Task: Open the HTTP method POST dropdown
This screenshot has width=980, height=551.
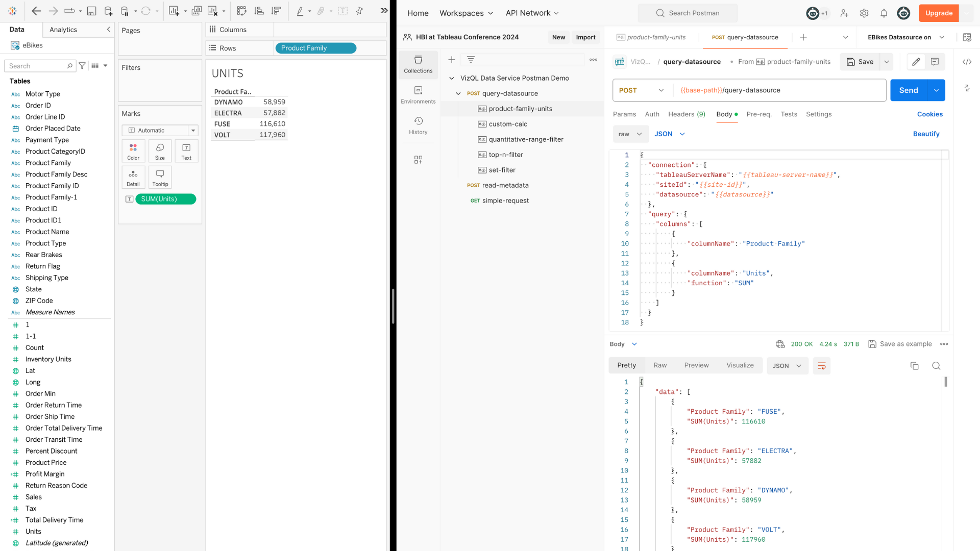Action: [642, 90]
